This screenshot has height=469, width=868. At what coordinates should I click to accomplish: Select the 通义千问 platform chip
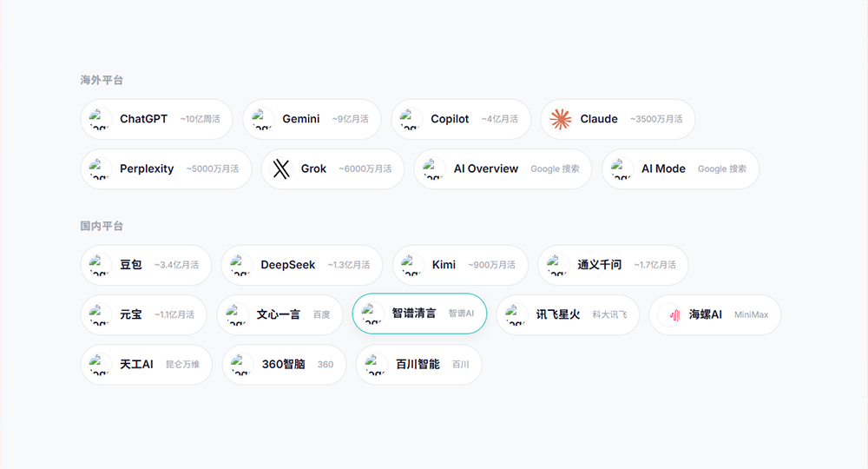[x=613, y=265]
